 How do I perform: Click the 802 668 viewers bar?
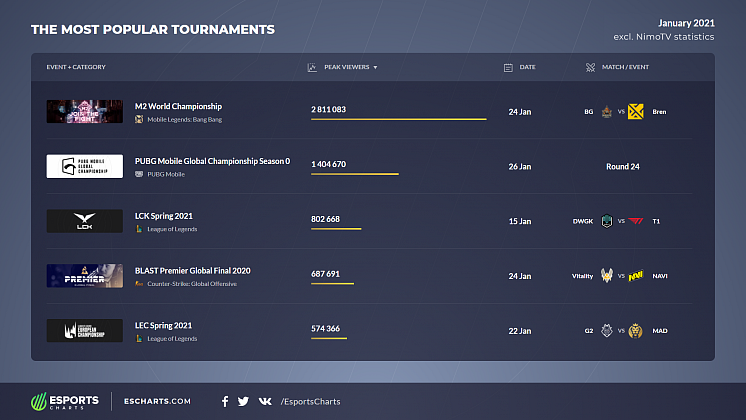pyautogui.click(x=336, y=229)
